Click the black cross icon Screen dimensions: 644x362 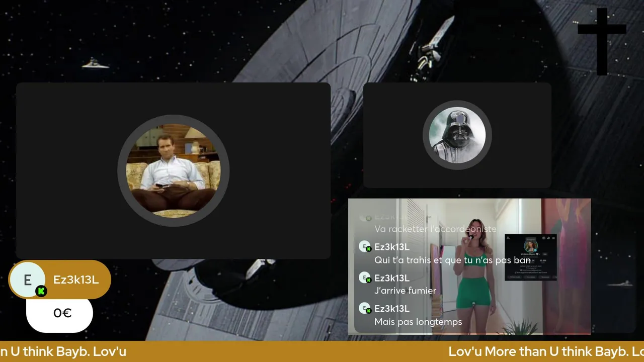pos(602,41)
